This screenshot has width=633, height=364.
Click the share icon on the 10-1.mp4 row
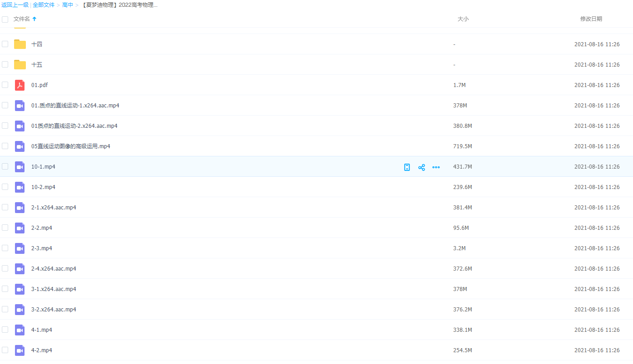point(422,167)
